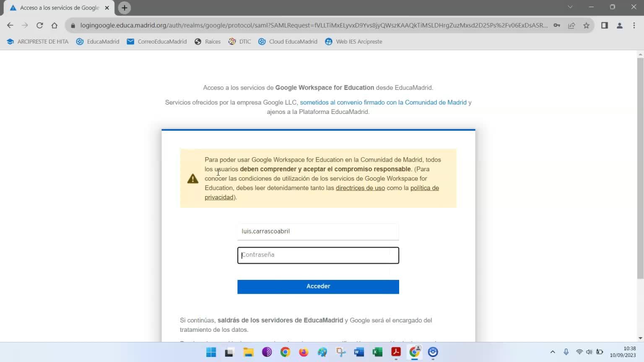
Task: Open the Paint palette app on the taskbar
Action: click(x=322, y=352)
